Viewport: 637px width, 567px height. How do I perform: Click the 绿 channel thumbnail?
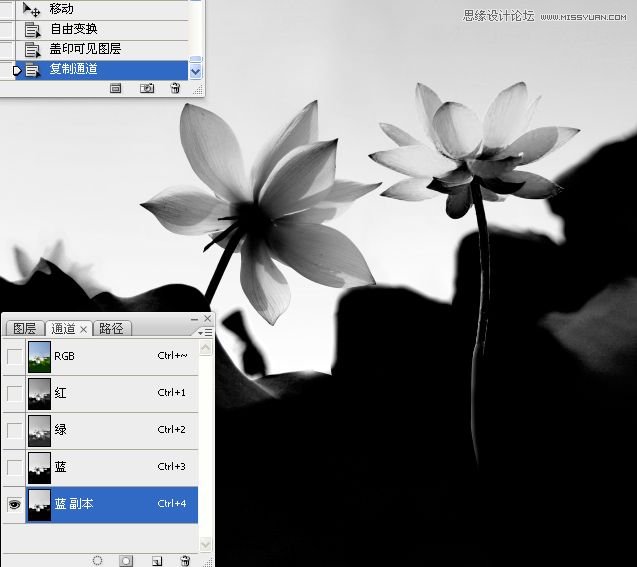click(39, 431)
